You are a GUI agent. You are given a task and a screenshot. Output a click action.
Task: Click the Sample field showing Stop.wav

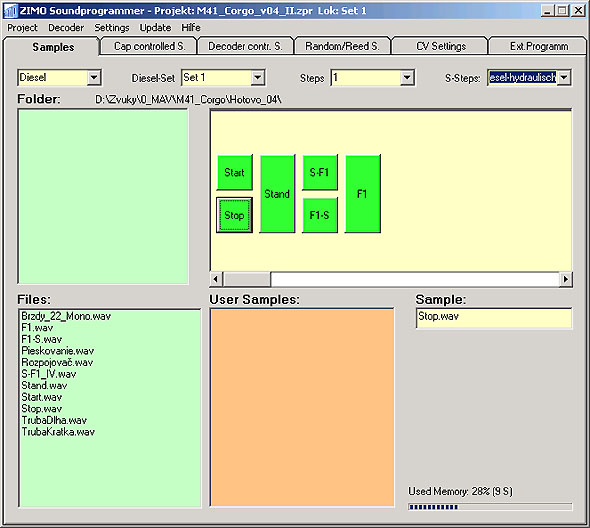point(494,318)
